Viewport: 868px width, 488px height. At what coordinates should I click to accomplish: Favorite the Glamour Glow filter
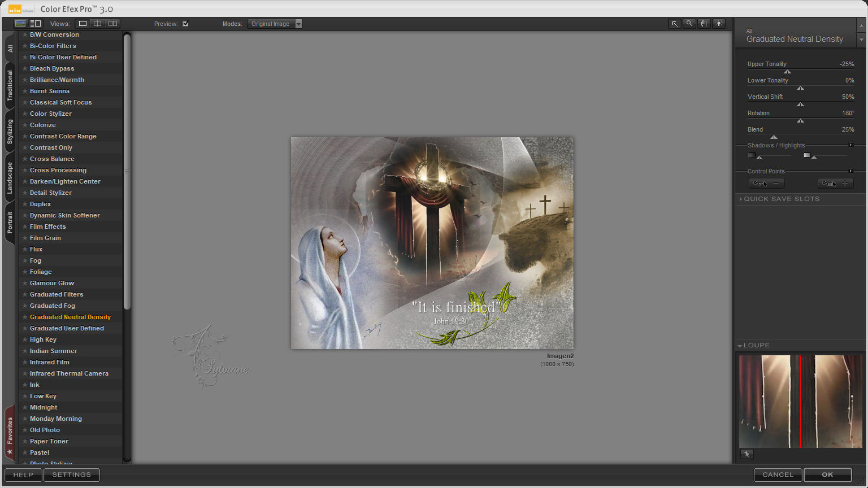25,283
